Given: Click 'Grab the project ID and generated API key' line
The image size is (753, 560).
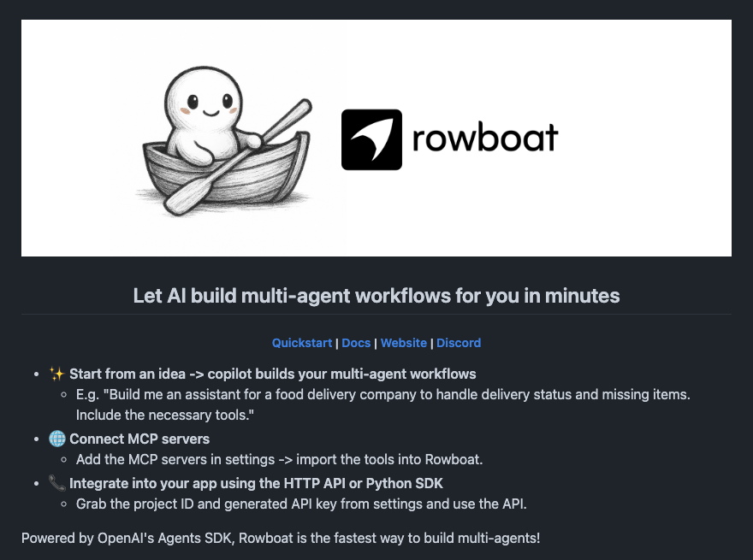Looking at the screenshot, I should [301, 504].
